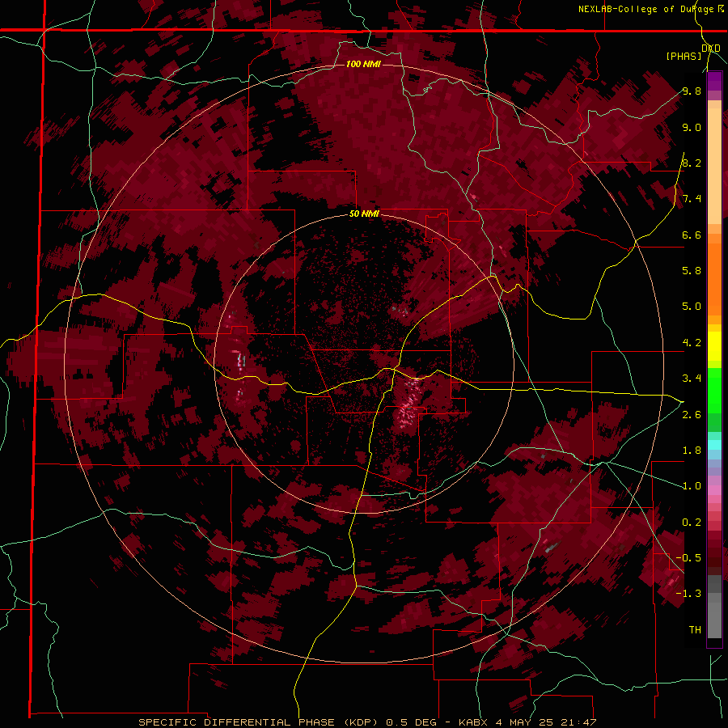Click the 50 NMI range ring label
The height and width of the screenshot is (728, 728).
pyautogui.click(x=364, y=214)
